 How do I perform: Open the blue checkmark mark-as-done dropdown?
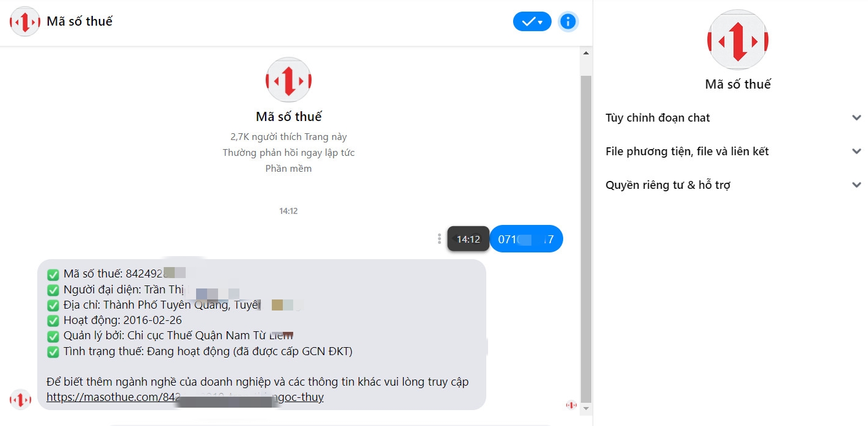tap(532, 22)
